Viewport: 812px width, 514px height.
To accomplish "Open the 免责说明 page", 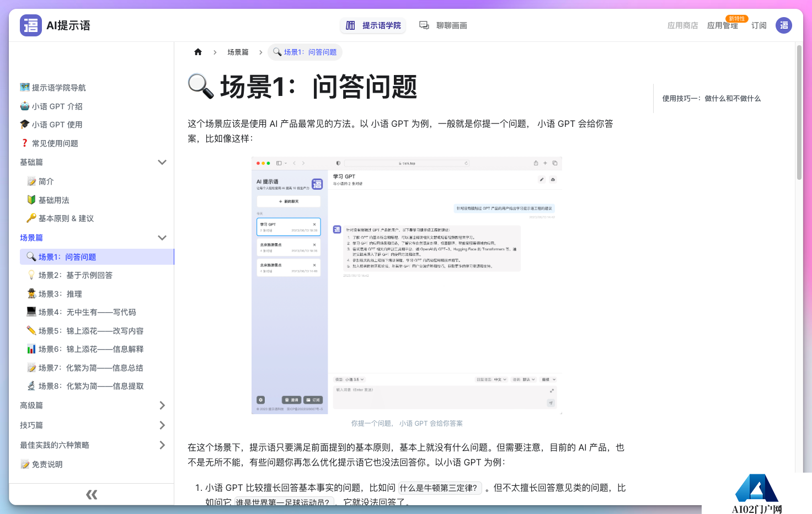I will point(41,464).
